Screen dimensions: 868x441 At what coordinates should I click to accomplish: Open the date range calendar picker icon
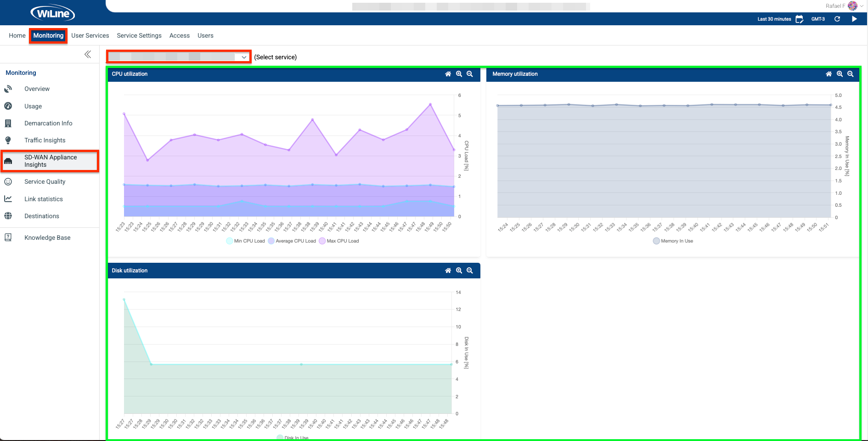(799, 19)
